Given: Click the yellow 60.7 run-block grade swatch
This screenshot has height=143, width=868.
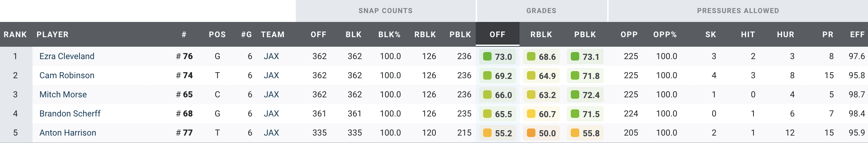Looking at the screenshot, I should (x=531, y=114).
